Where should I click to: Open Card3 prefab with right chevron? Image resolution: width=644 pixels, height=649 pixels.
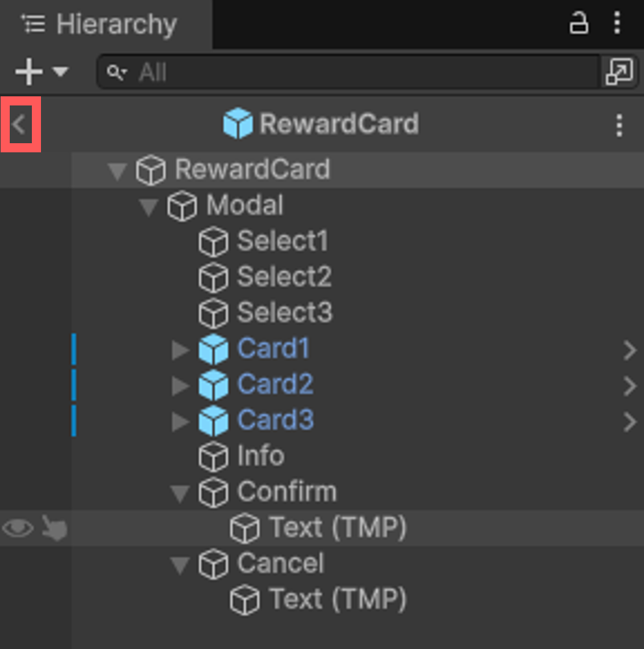(x=630, y=422)
